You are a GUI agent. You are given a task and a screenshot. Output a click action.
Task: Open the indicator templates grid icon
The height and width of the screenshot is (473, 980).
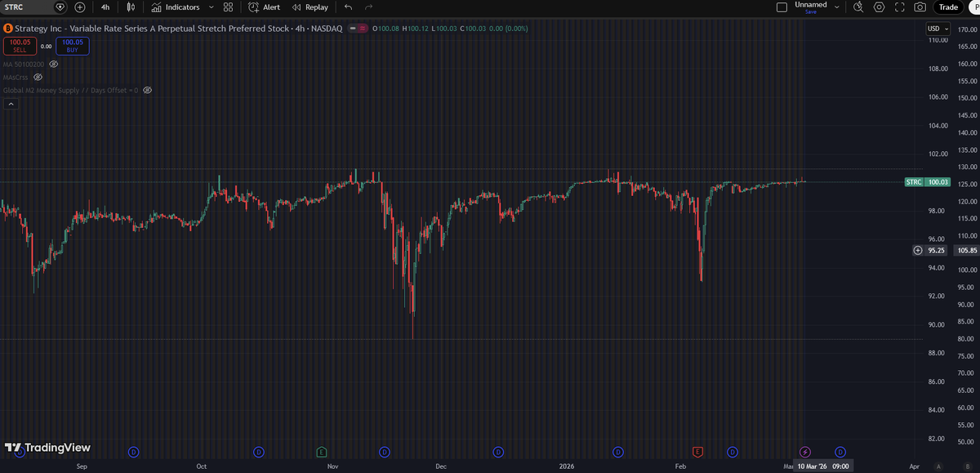(228, 7)
